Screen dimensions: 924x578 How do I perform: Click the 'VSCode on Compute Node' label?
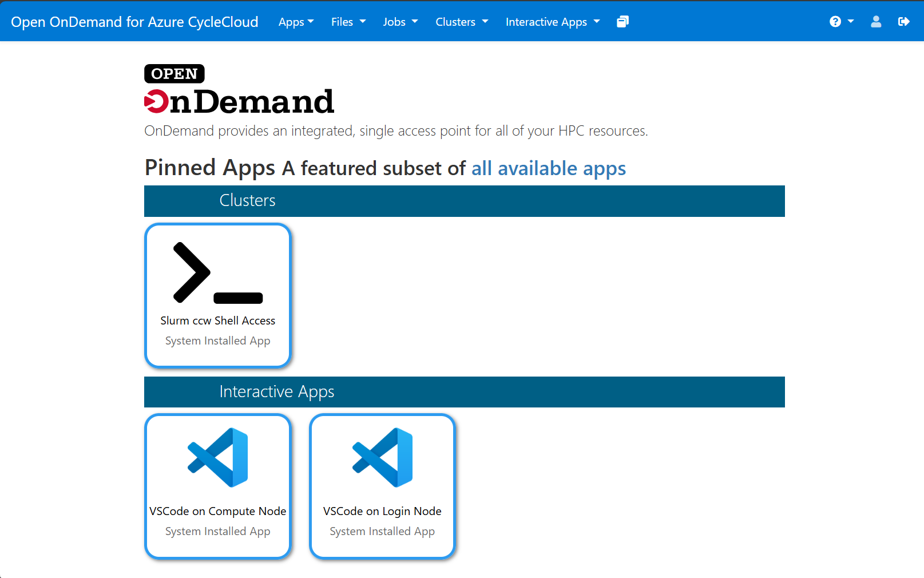(218, 511)
